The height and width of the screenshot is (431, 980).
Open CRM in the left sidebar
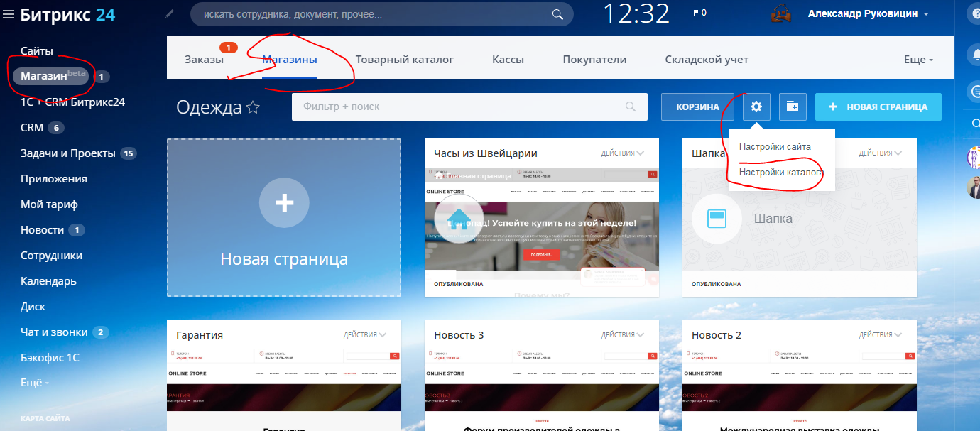[32, 128]
